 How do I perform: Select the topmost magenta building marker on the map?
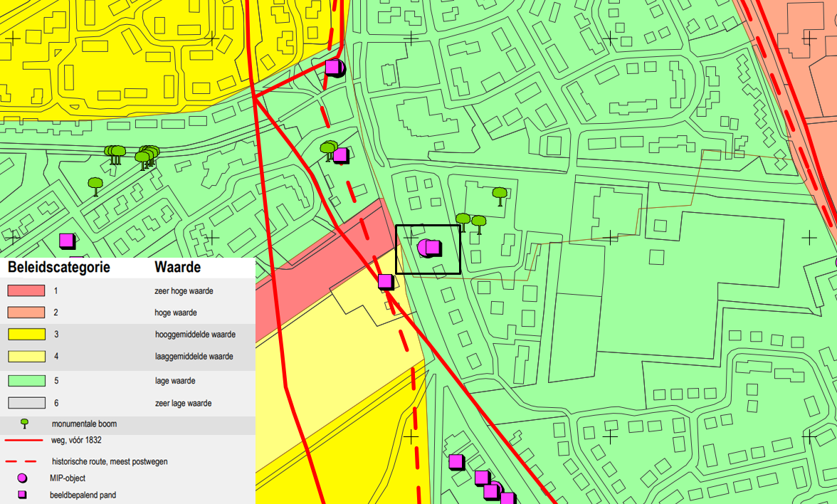click(333, 68)
